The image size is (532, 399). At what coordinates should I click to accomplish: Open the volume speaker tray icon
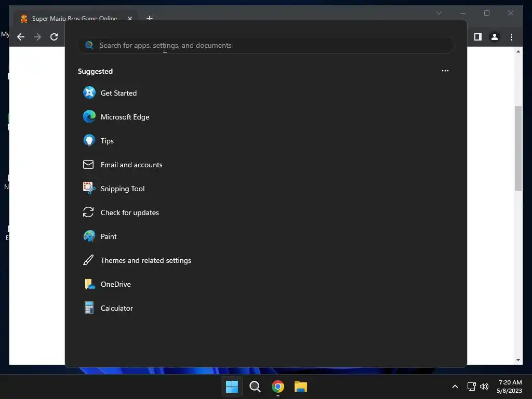(484, 387)
